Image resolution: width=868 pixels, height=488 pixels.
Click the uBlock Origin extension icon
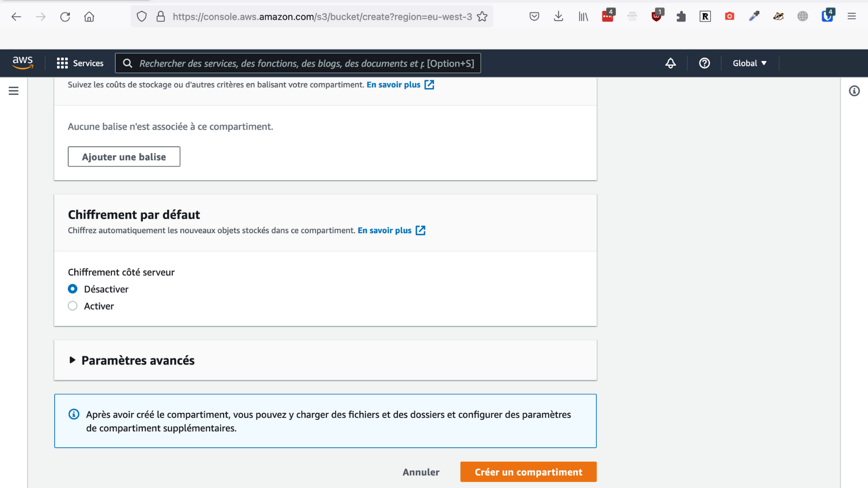[657, 16]
